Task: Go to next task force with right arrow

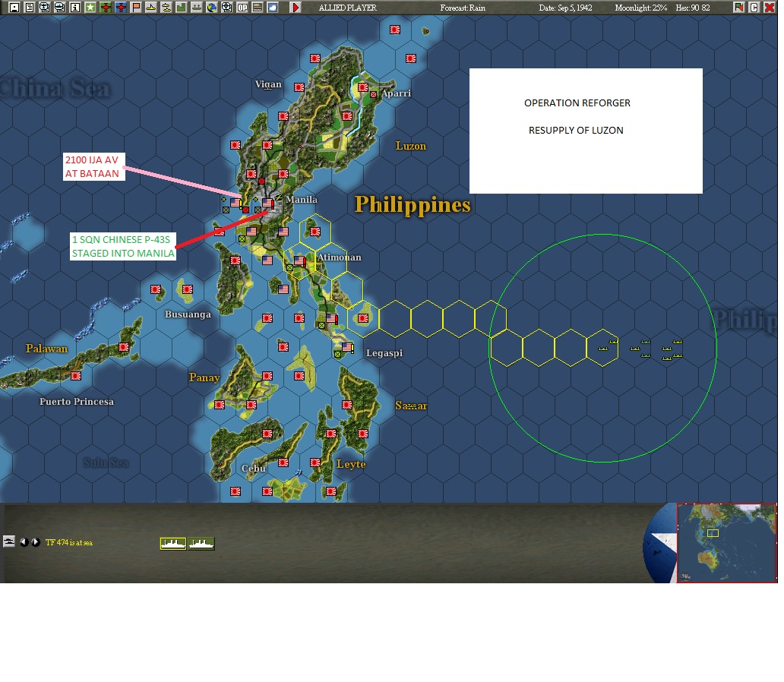Action: coord(36,542)
